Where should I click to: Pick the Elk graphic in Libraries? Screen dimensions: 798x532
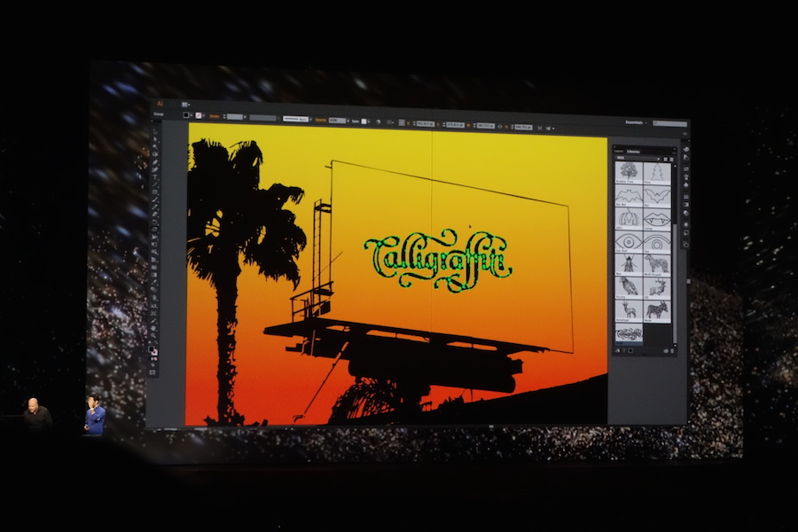(656, 286)
